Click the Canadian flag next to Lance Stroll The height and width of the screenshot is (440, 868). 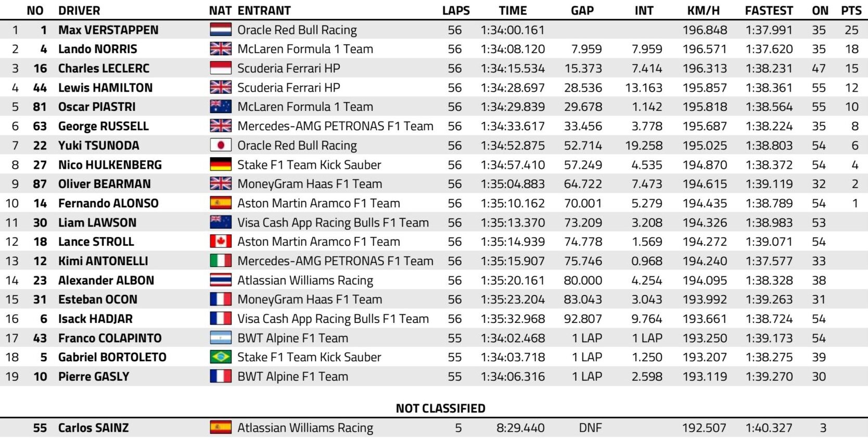pos(221,242)
